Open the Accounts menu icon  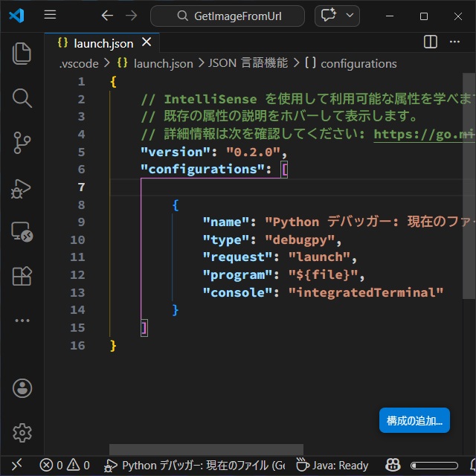point(22,387)
